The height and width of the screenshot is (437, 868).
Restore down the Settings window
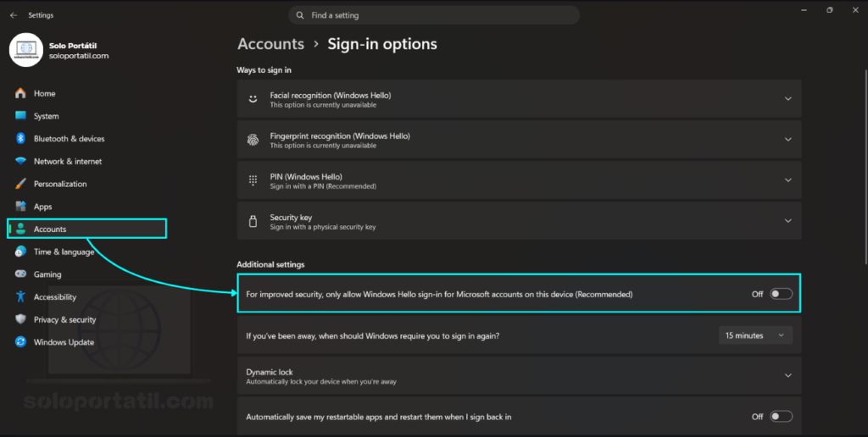829,10
